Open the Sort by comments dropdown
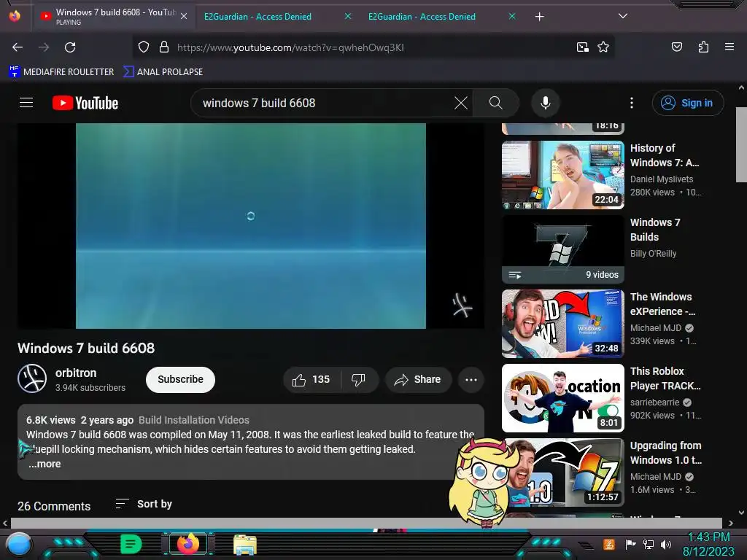The height and width of the screenshot is (560, 747). click(144, 504)
